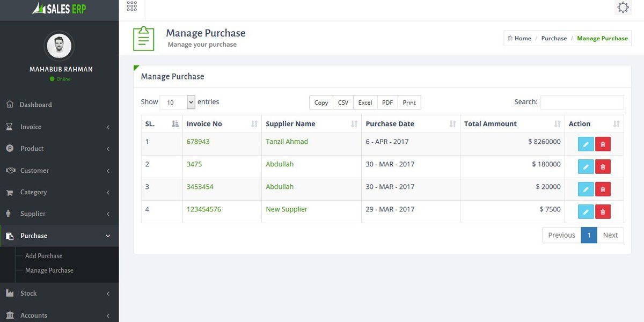Click the user profile avatar picture
644x322 pixels.
point(59,46)
